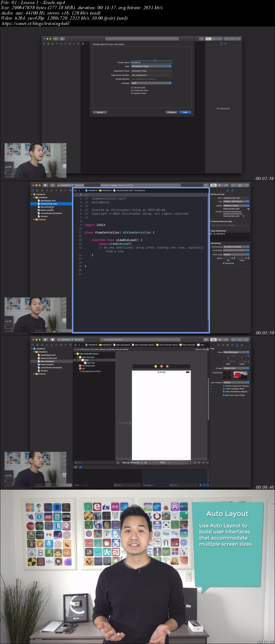Open File inspector in the ViewController.swift window
Viewport: 275px width, 644px height.
tap(228, 191)
